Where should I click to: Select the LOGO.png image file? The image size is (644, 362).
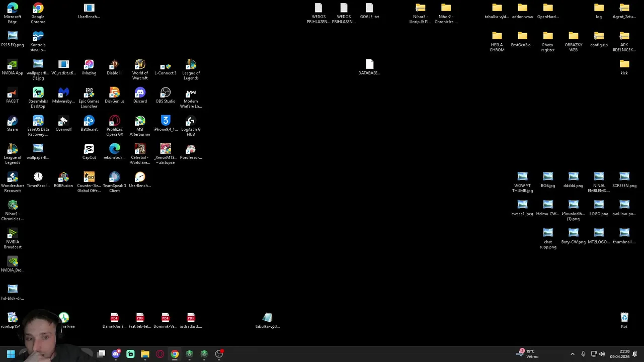pyautogui.click(x=599, y=209)
